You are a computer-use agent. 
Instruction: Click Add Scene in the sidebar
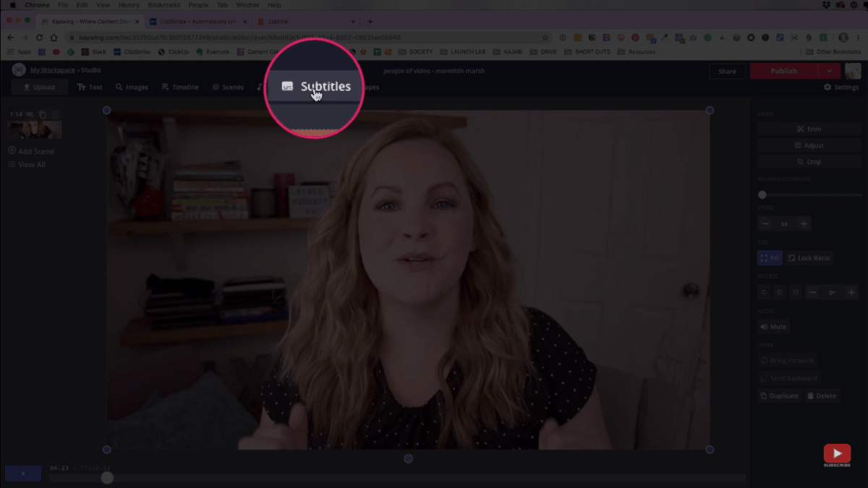point(31,151)
